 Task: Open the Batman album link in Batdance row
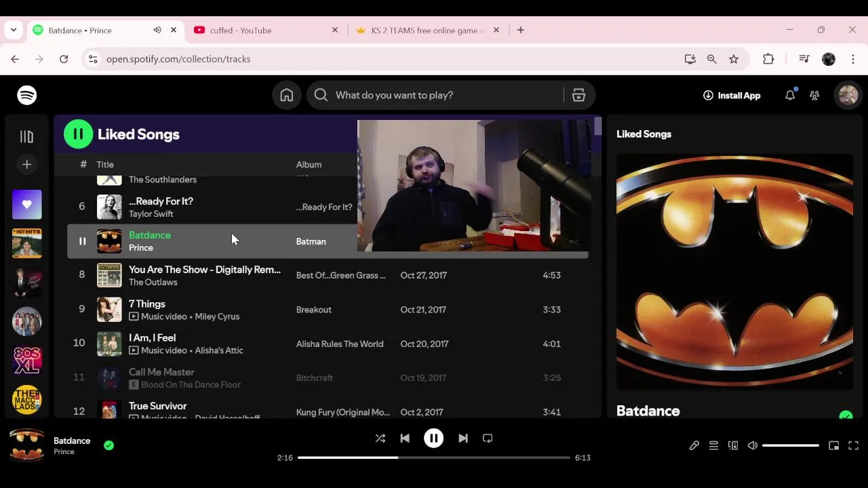tap(311, 241)
